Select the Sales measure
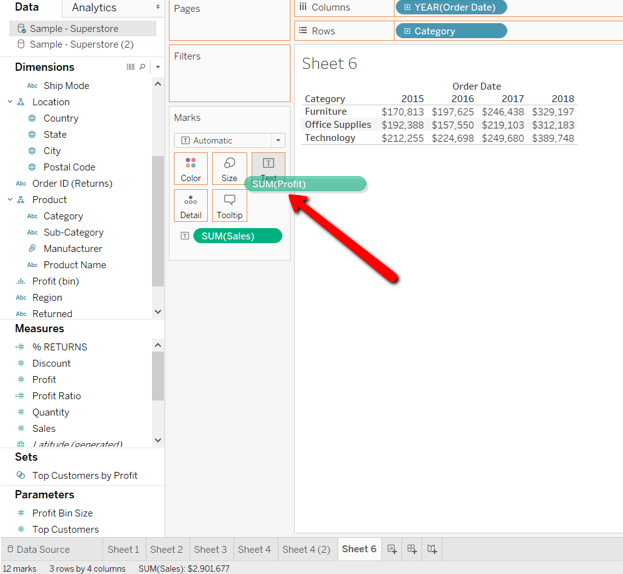This screenshot has height=574, width=623. pyautogui.click(x=44, y=428)
